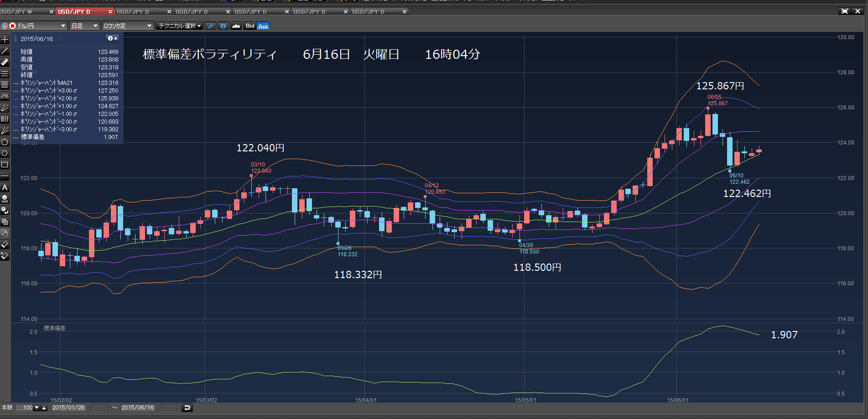Select the trend line drawing tool
Viewport: 868px width, 419px height.
5,51
